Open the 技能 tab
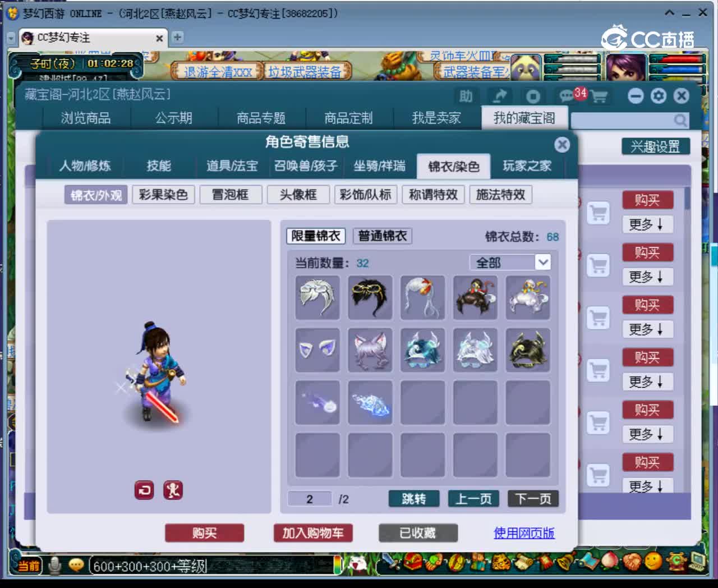718x588 pixels. [x=159, y=166]
